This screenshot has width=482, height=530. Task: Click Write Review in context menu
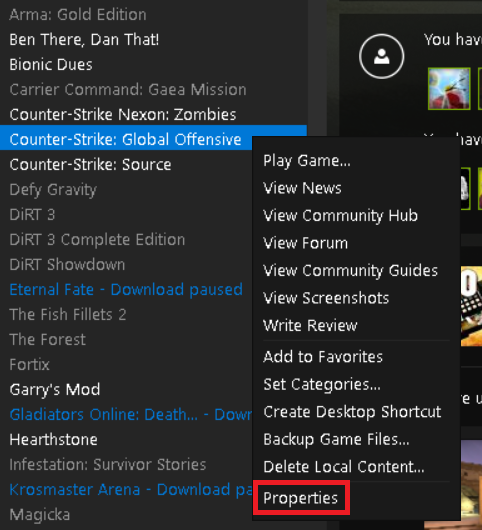click(310, 326)
